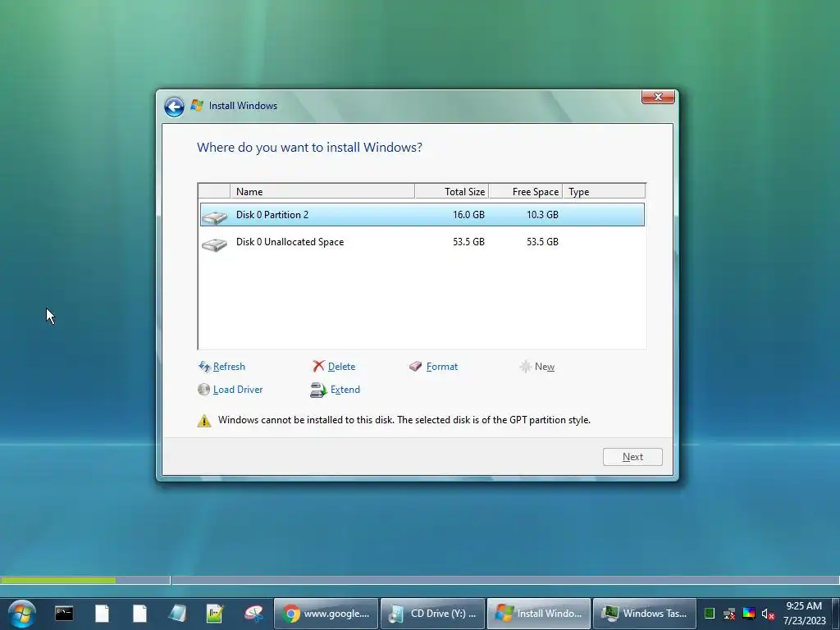840x630 pixels.
Task: Launch the Snipping Tool scissors icon
Action: coord(253,614)
